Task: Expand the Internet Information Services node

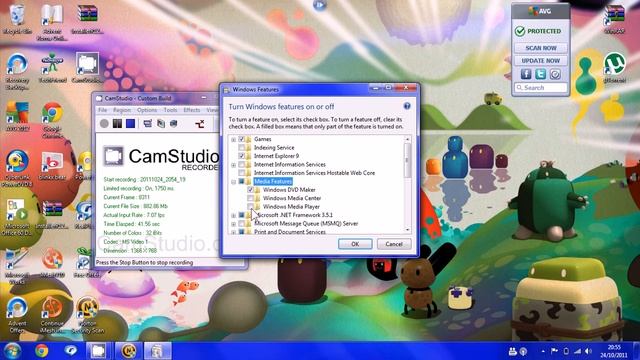Action: tap(233, 165)
